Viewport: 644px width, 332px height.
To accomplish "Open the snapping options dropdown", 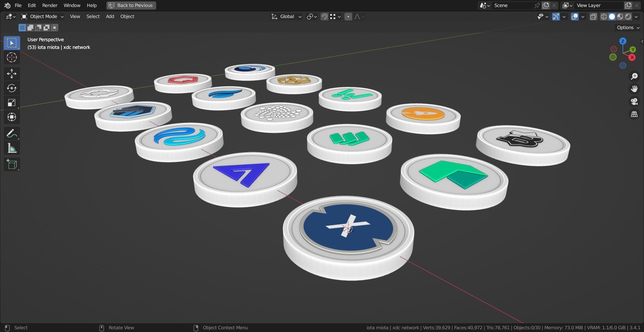I will [x=335, y=16].
